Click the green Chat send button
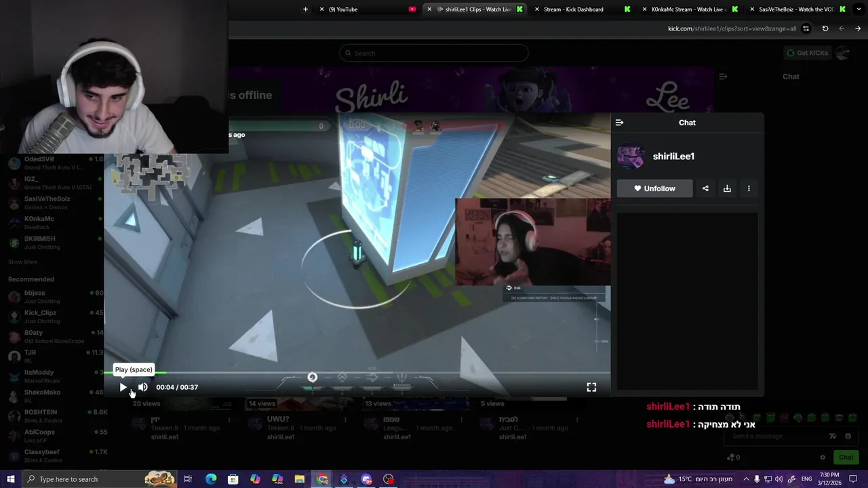The image size is (868, 488). click(846, 457)
